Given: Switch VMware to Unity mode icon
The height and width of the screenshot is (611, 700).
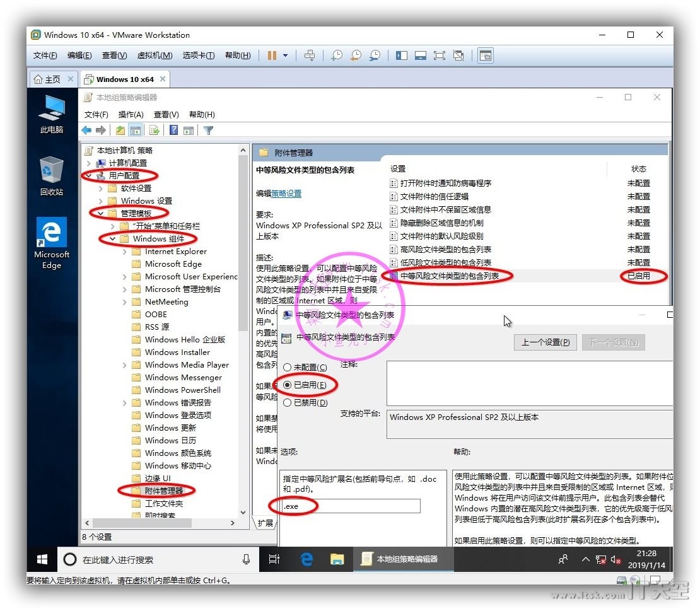Looking at the screenshot, I should [458, 55].
